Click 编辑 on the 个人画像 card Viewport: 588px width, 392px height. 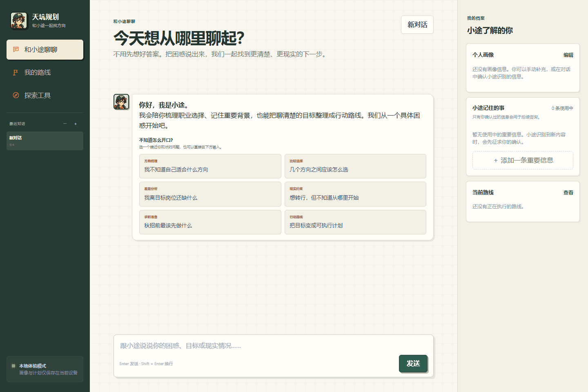pos(568,55)
